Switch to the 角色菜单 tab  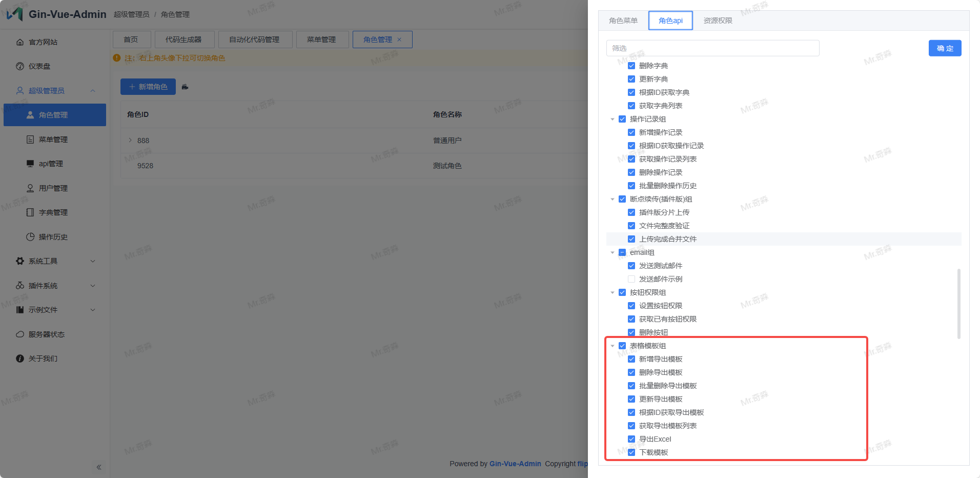coord(623,21)
